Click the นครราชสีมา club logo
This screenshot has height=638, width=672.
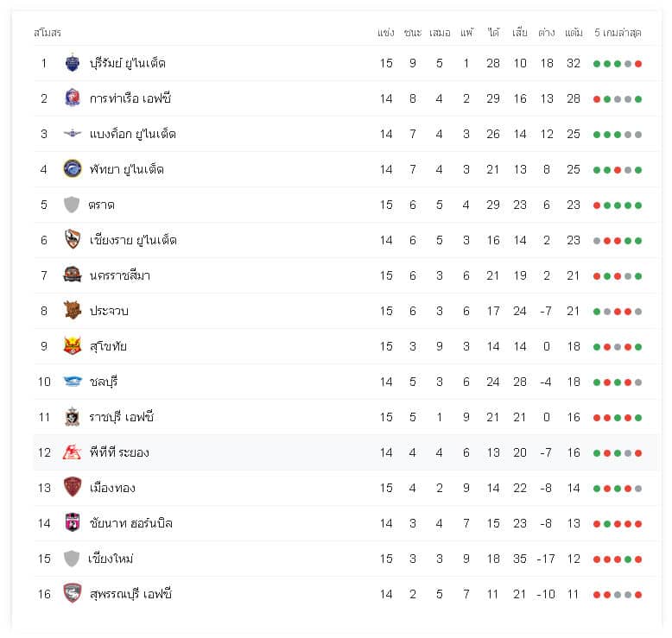(72, 275)
